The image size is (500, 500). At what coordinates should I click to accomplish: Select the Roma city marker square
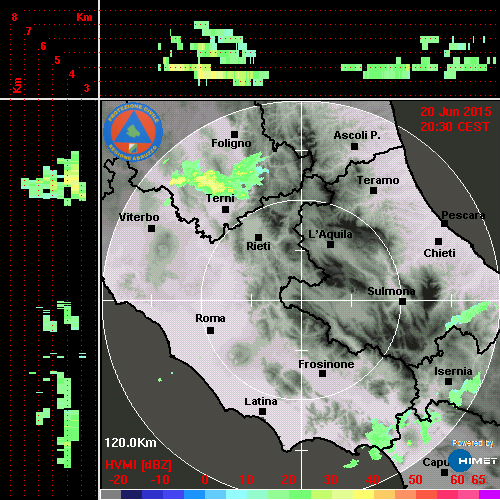(210, 330)
